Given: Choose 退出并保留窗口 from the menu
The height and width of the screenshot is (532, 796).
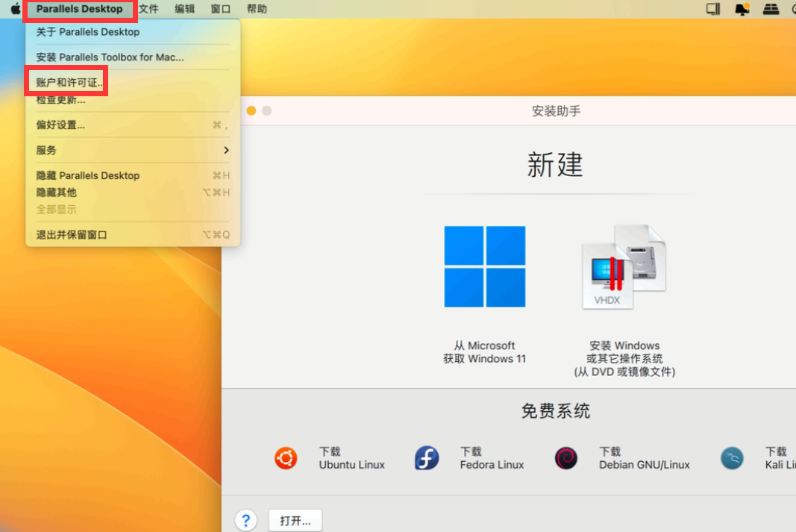Looking at the screenshot, I should pos(72,234).
